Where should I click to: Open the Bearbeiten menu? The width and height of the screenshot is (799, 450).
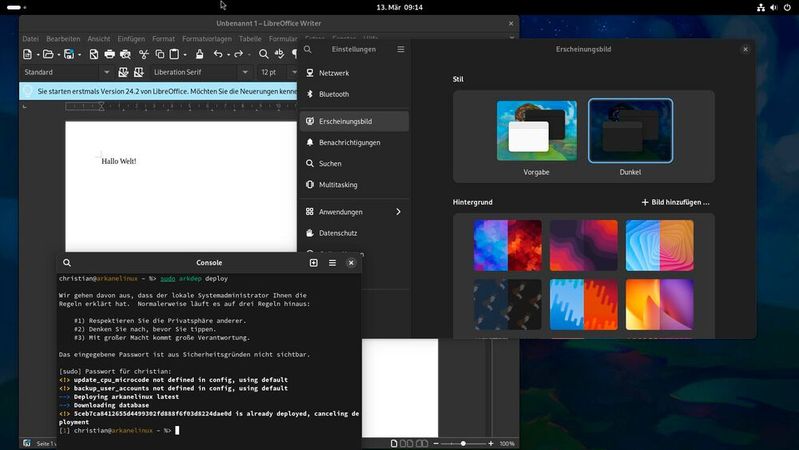(63, 39)
